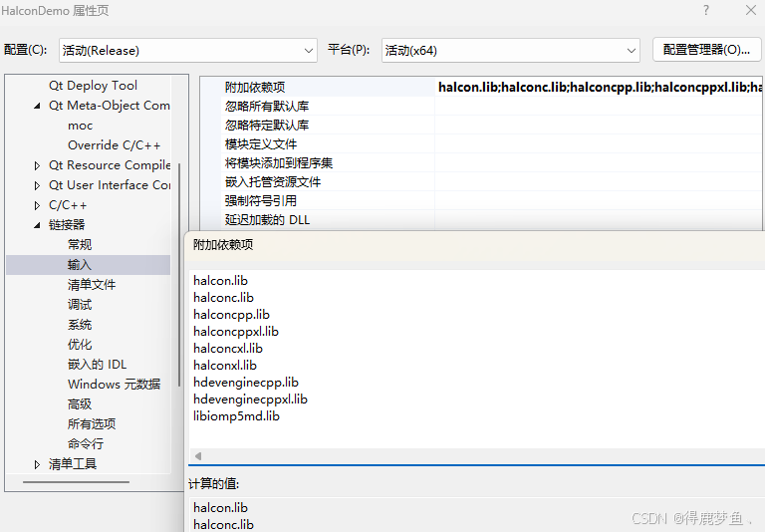Viewport: 765px width, 532px height.
Task: Open the 平台(P) dropdown showing 活动(x64)
Action: pyautogui.click(x=510, y=50)
